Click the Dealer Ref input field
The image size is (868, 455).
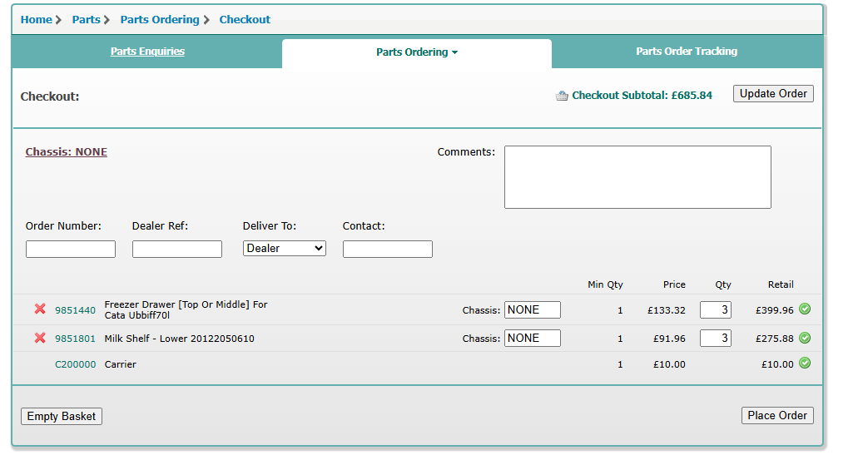pyautogui.click(x=177, y=249)
